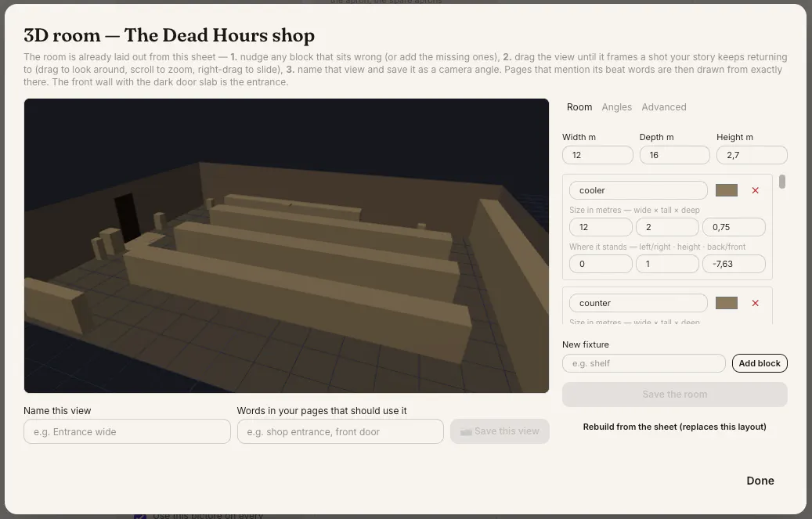Click the Save this view button
Image resolution: width=812 pixels, height=519 pixels.
point(500,431)
